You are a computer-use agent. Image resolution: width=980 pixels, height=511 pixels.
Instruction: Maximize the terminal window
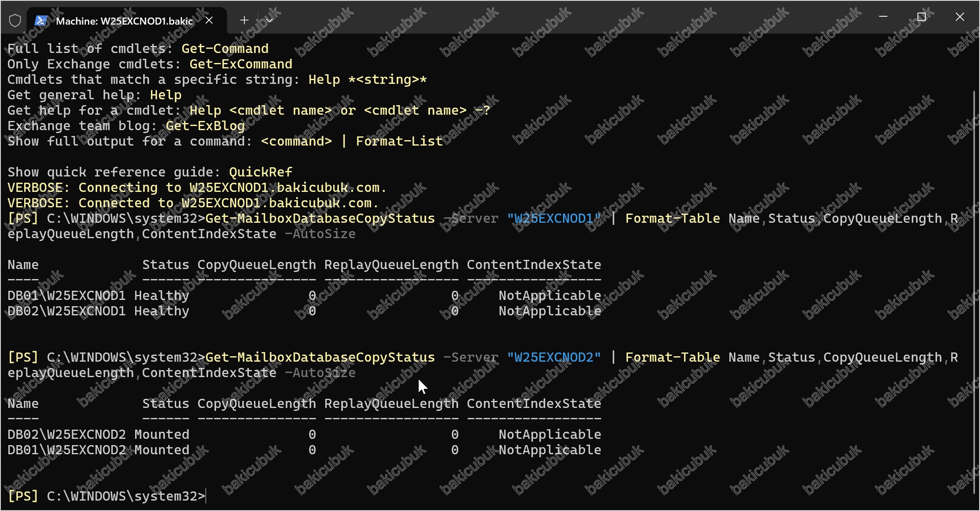pos(922,17)
